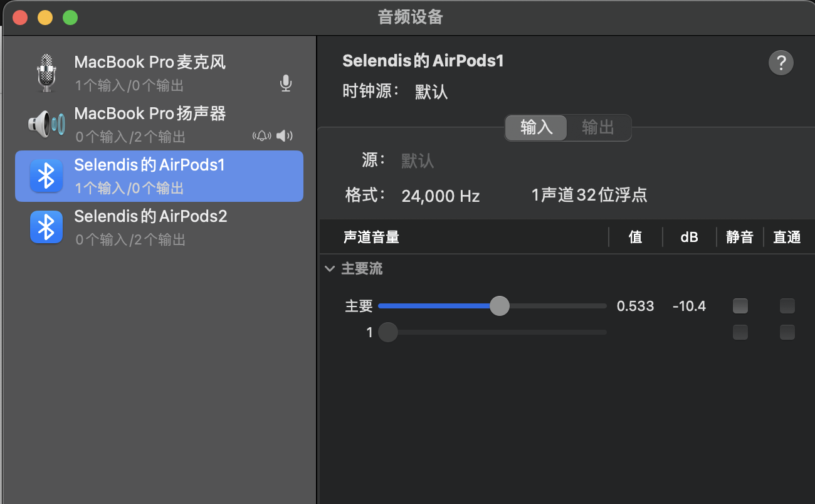
Task: Click the alert sound bell indicator icon
Action: [261, 135]
